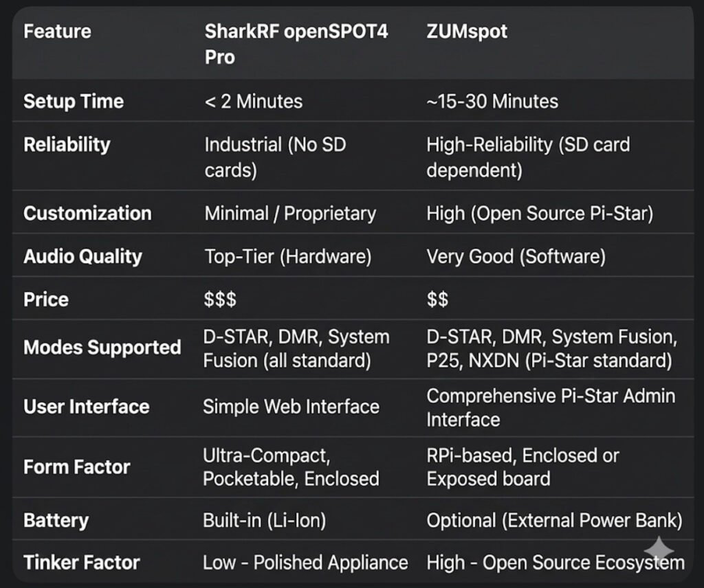Select 'Built-in (Li-Ion)' battery cell
The width and height of the screenshot is (704, 588).
pos(264,520)
